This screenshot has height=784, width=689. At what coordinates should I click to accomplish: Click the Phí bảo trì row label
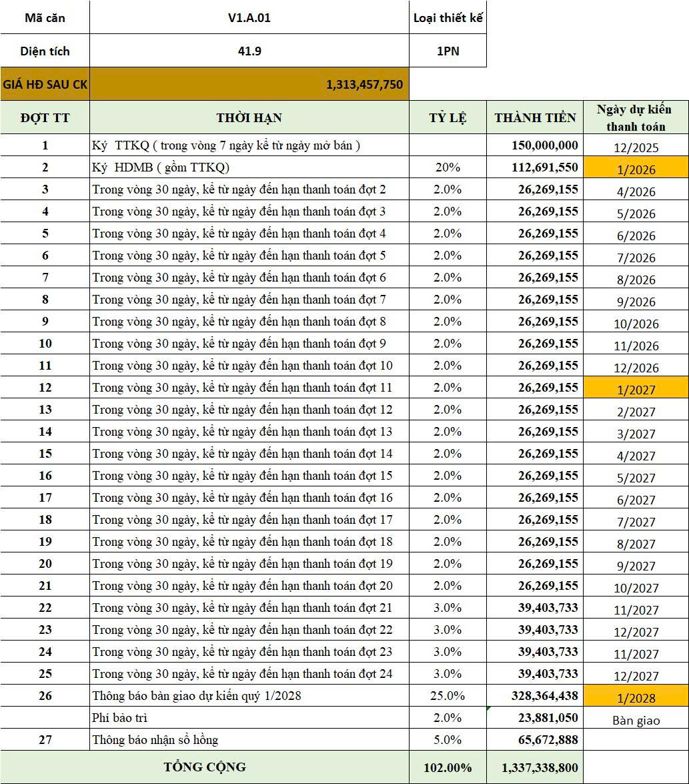tap(249, 718)
